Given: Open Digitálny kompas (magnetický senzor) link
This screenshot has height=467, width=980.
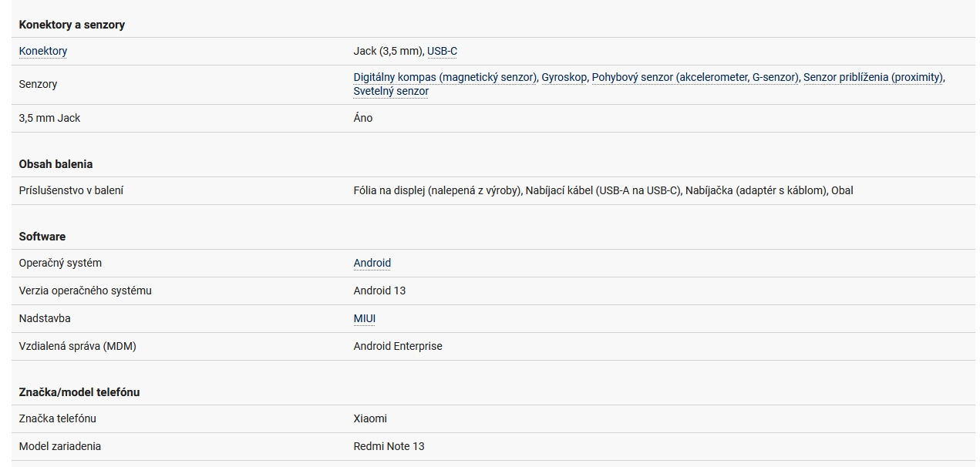Looking at the screenshot, I should point(445,77).
